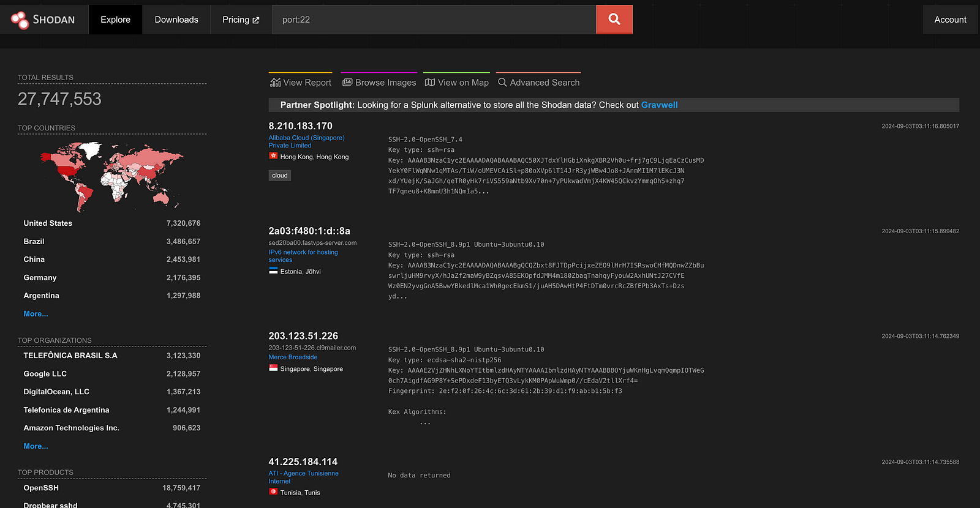980x508 pixels.
Task: Click the external link icon beside Pricing
Action: [x=256, y=20]
